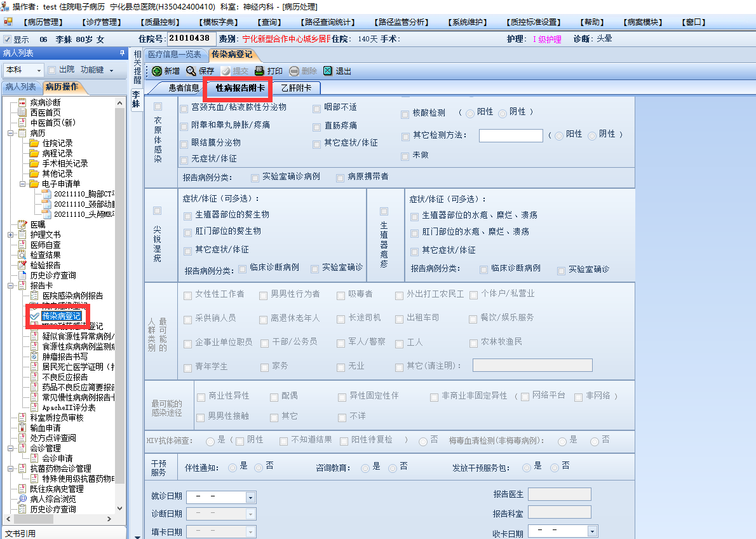Open the 病历管理 menu

tap(43, 22)
